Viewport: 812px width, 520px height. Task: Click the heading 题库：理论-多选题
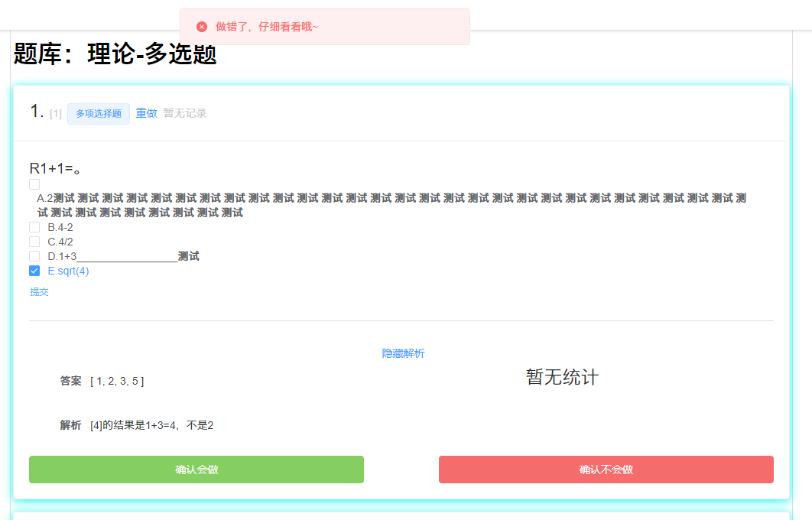(x=115, y=54)
